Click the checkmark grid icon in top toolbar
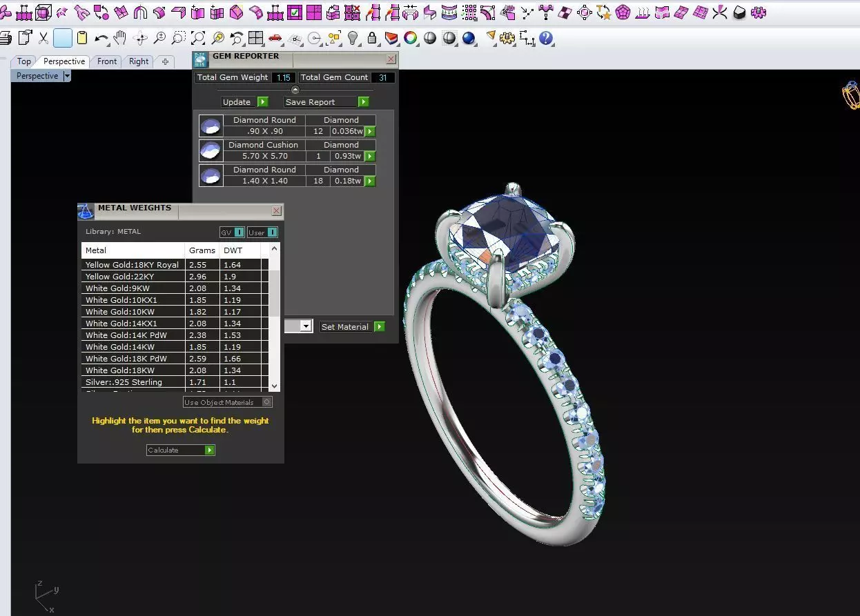 295,12
